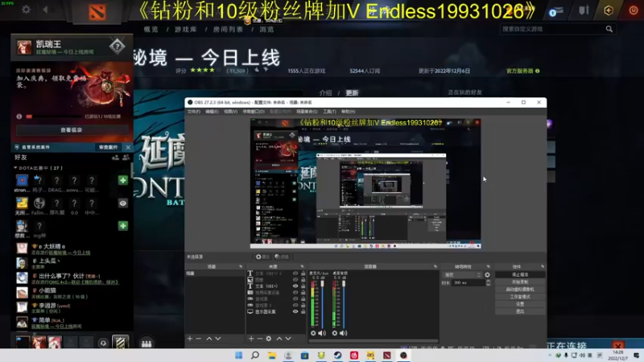Open Dota armory shield icon
The image size is (644, 362).
pos(584,10)
